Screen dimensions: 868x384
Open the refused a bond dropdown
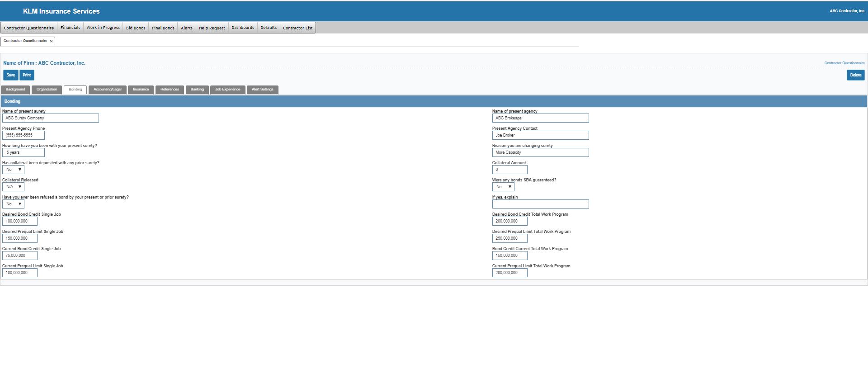pos(13,204)
